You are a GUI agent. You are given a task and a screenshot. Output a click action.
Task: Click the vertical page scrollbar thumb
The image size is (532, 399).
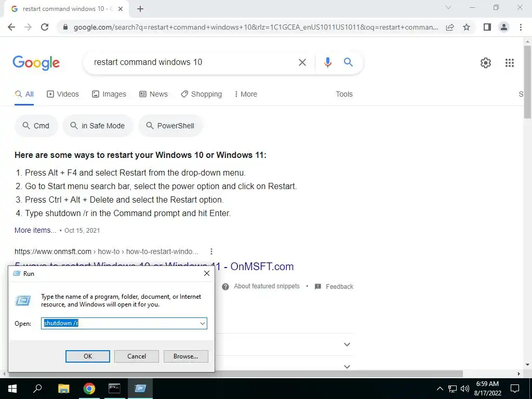[527, 82]
